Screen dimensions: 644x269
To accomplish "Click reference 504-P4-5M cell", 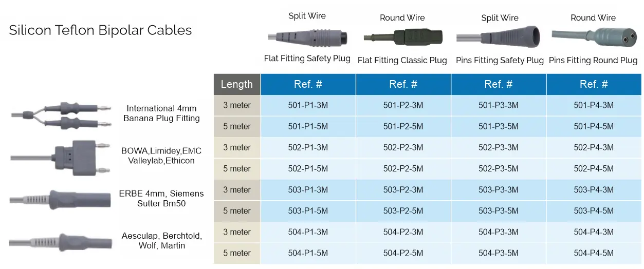I will click(x=594, y=253).
